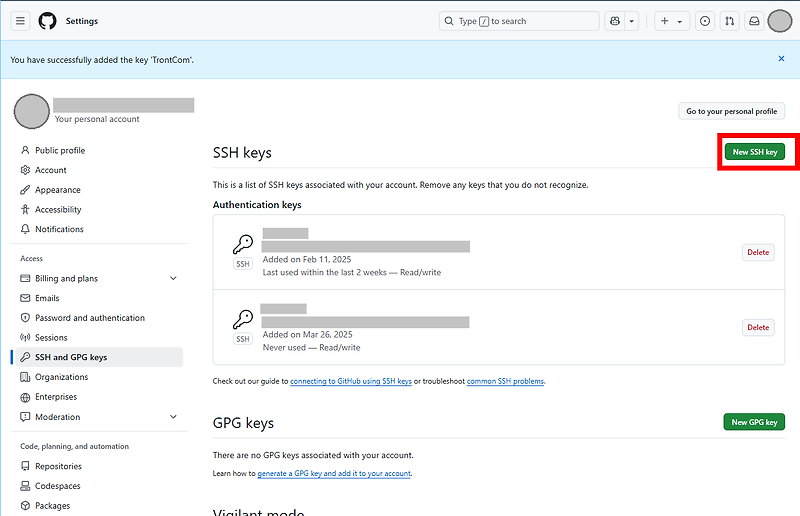Expand the Billing and plans chevron
Image resolution: width=800 pixels, height=516 pixels.
173,278
